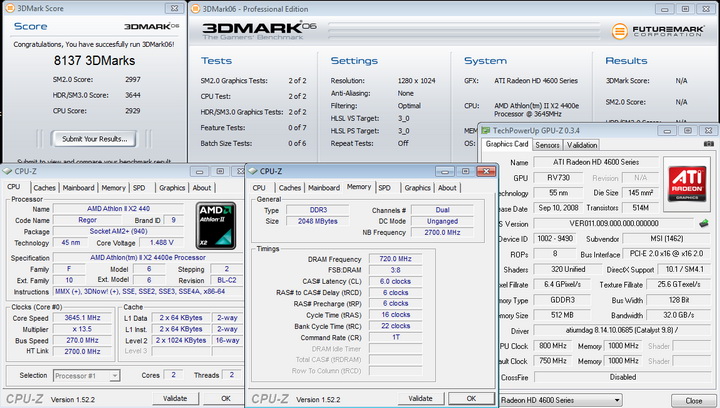Switch to About tab in CPU-Z Memory window
Screen dimensions: 720x408
[x=447, y=188]
